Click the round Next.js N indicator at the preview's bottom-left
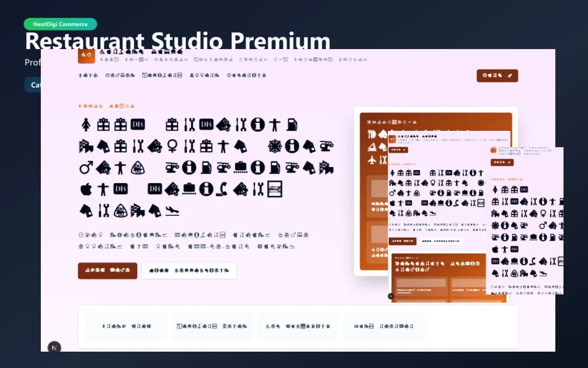 coord(54,347)
